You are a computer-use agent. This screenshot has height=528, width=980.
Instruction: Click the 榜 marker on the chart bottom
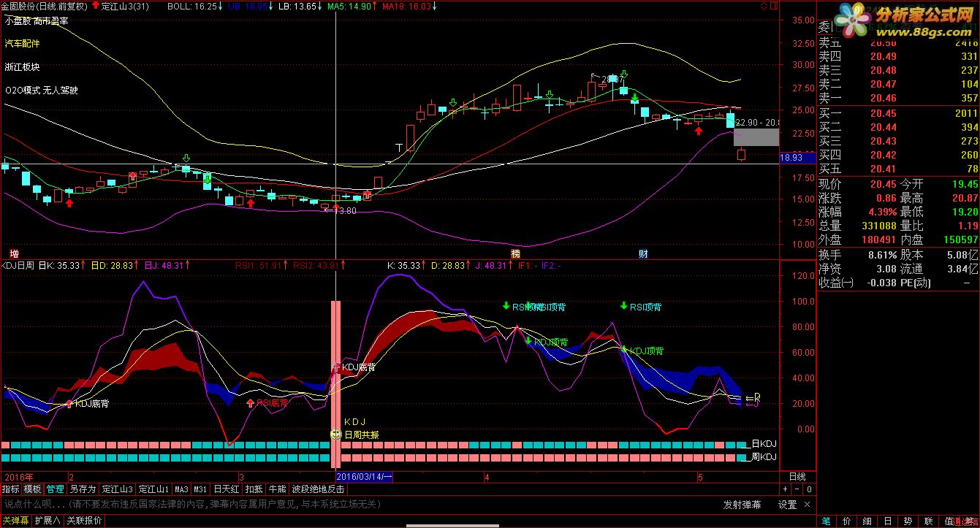pyautogui.click(x=515, y=253)
